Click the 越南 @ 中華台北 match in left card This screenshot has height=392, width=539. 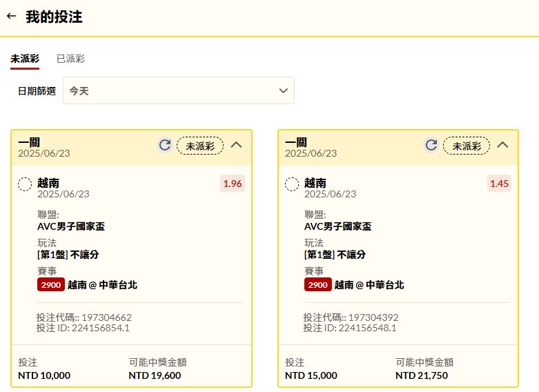(102, 285)
